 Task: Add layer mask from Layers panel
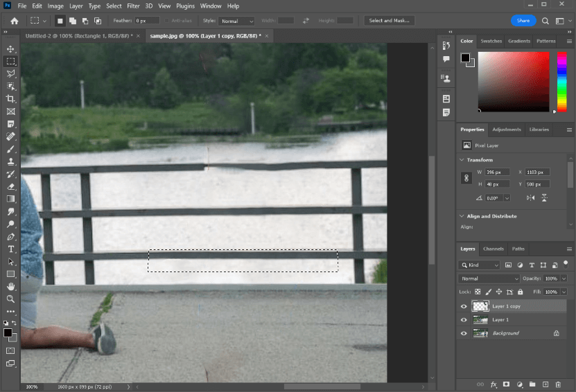pyautogui.click(x=506, y=384)
